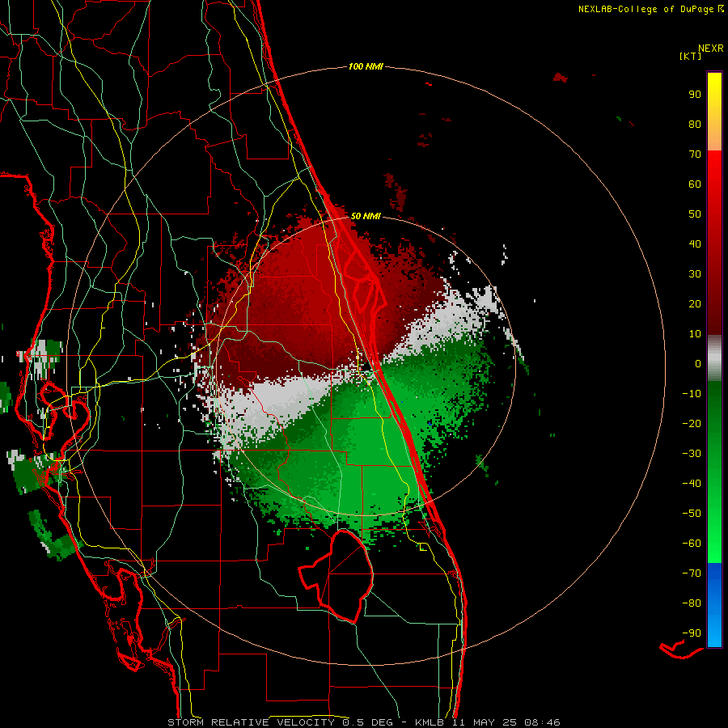The height and width of the screenshot is (728, 728).
Task: Click the -20 knot colorbar label
Action: point(692,423)
